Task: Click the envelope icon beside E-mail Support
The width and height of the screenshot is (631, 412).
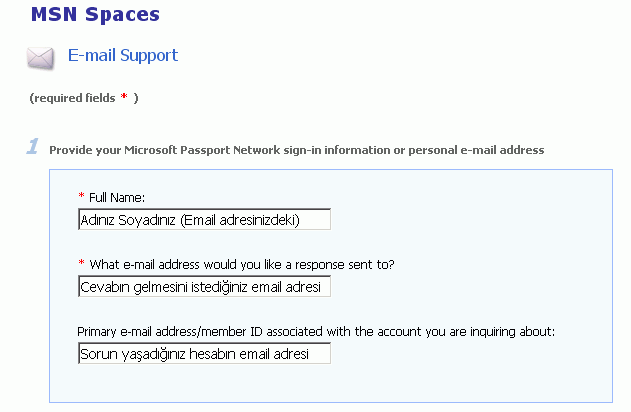Action: [x=41, y=57]
